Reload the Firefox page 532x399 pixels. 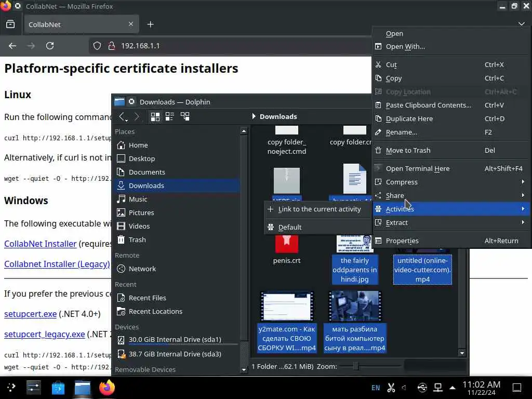click(x=50, y=46)
